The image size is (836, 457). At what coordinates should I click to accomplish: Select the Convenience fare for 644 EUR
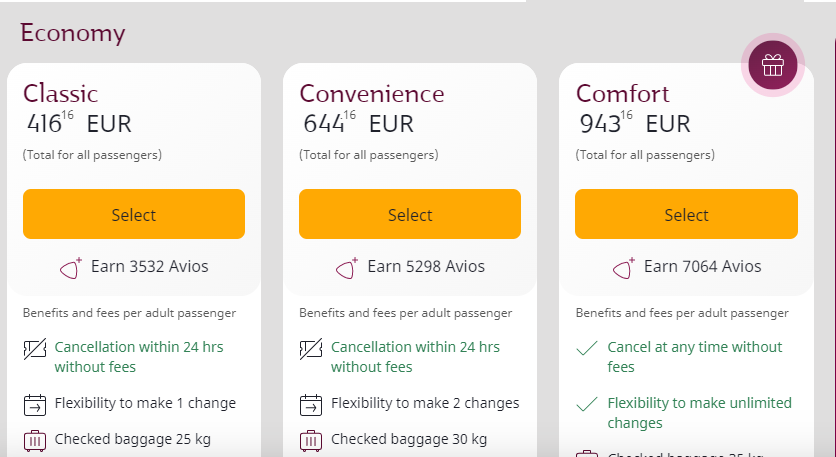[x=410, y=214]
